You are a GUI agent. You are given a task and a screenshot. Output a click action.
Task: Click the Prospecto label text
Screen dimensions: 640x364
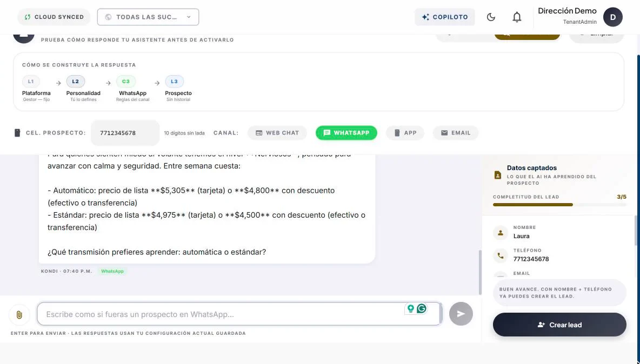(x=178, y=93)
